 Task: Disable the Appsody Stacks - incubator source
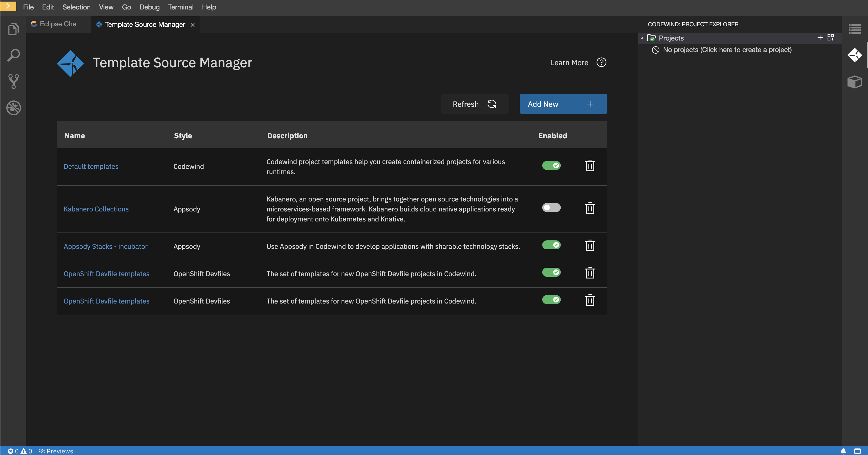[x=551, y=245]
